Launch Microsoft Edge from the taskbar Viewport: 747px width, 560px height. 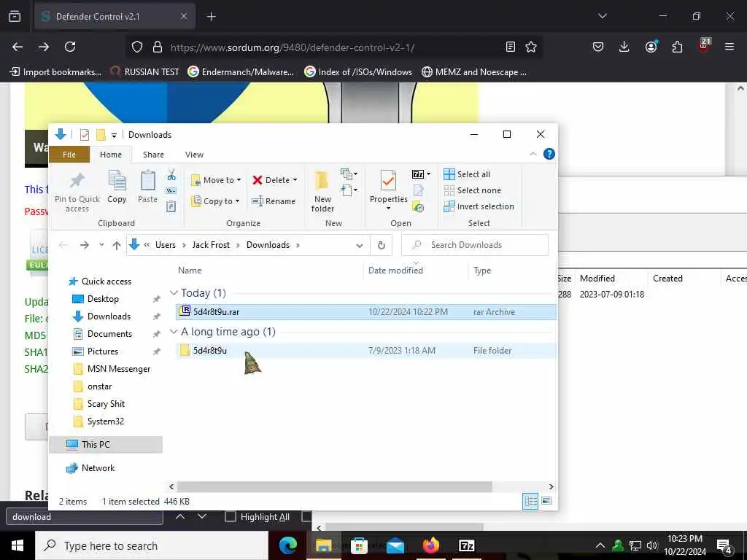287,545
